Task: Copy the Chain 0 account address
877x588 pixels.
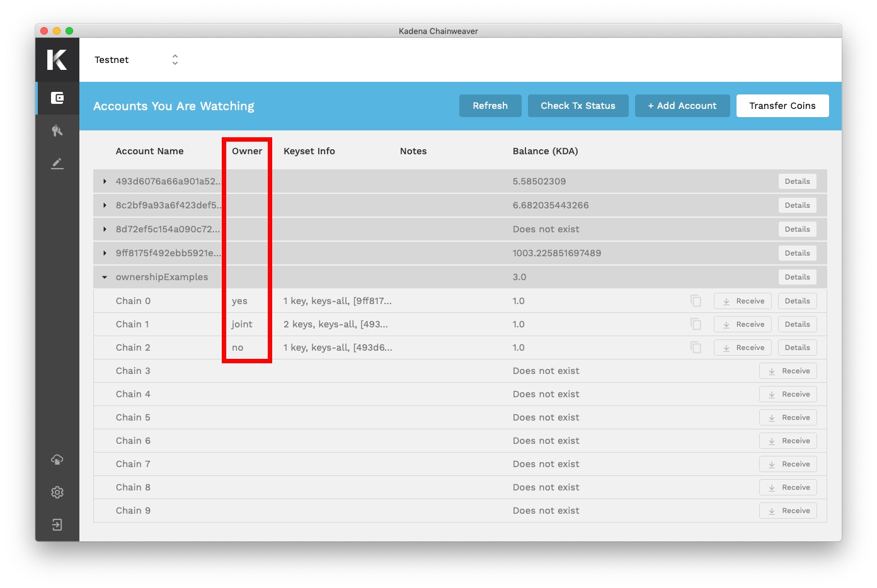Action: (x=696, y=301)
